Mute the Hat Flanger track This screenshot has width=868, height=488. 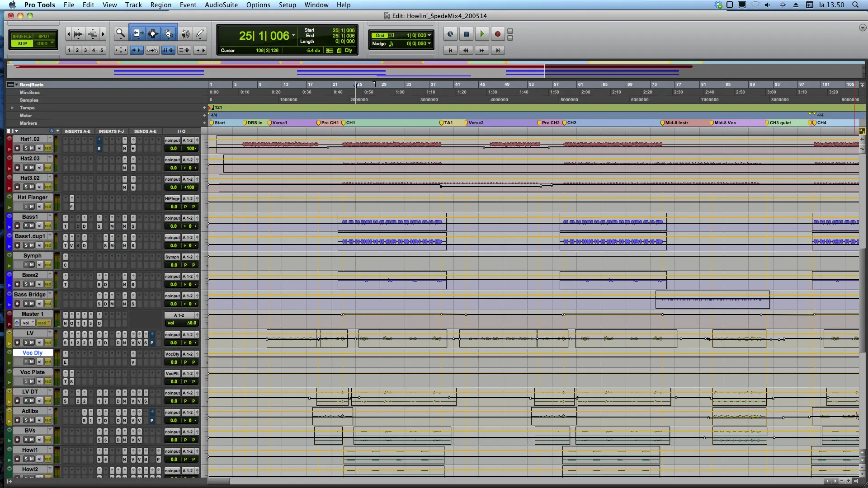click(32, 206)
